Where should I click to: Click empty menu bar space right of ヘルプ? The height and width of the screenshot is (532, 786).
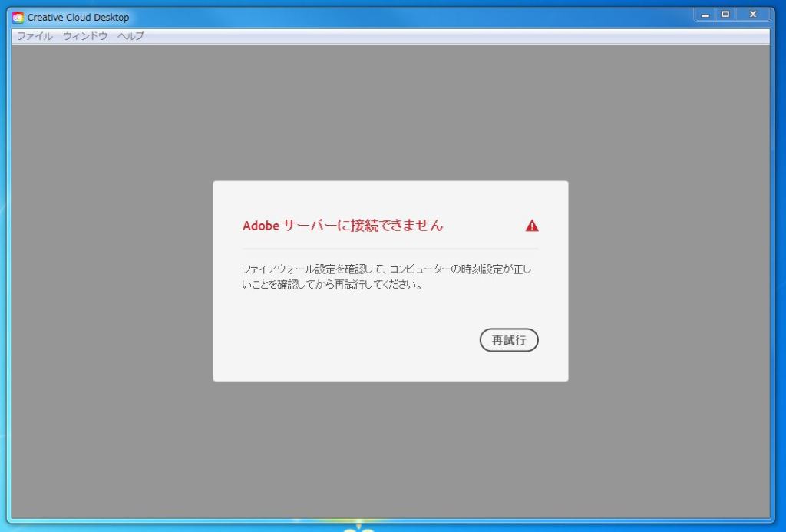click(x=461, y=36)
